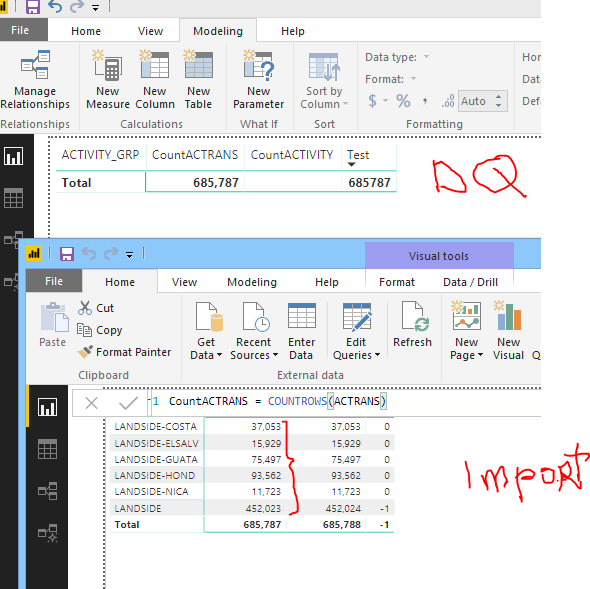590x589 pixels.
Task: Open Get Data dropdown
Action: coord(206,331)
